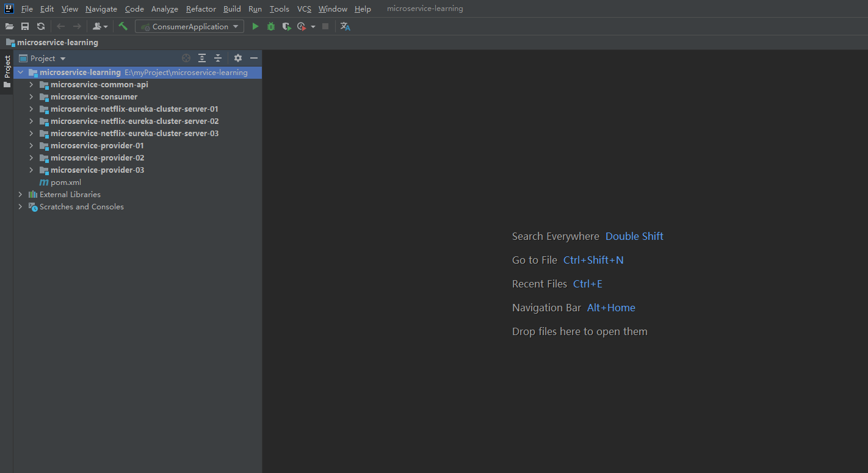Click the IntelliJ IDEA logo icon

coord(9,9)
